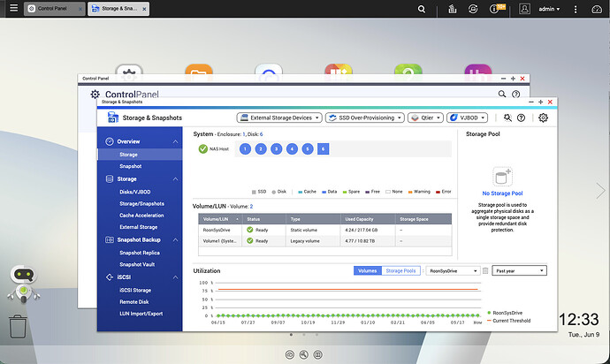Image resolution: width=610 pixels, height=364 pixels.
Task: Open SSD Over-Provisioning dropdown
Action: 365,118
